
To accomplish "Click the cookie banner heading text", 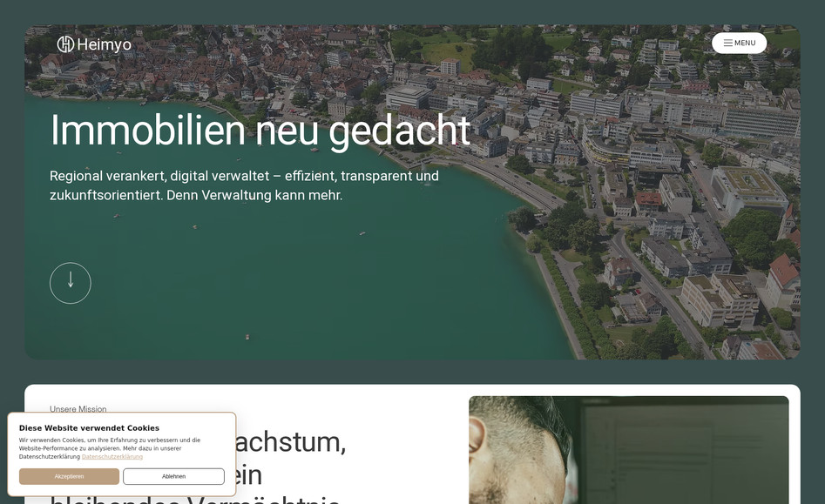I will tap(90, 427).
